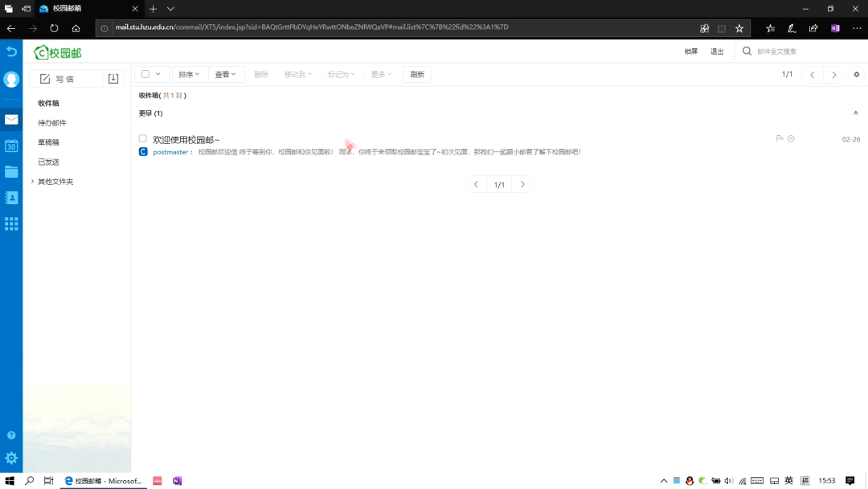Open the mail envelope icon in sidebar
868x489 pixels.
click(11, 120)
